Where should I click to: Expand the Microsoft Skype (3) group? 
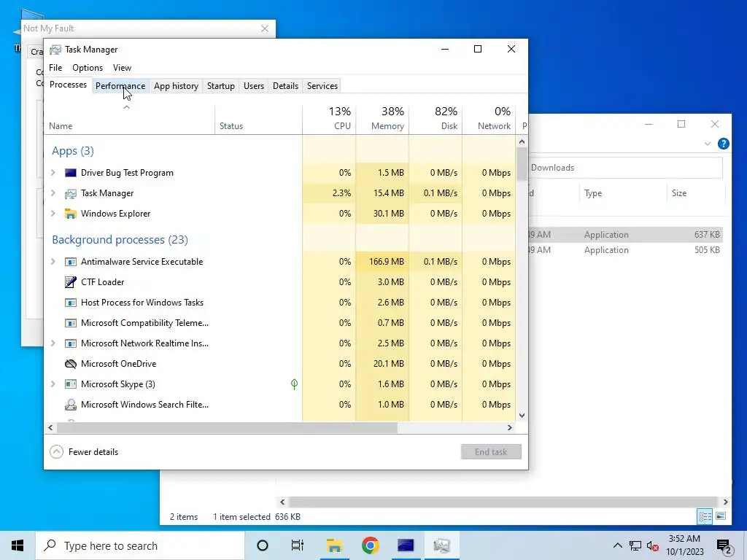[x=53, y=384]
